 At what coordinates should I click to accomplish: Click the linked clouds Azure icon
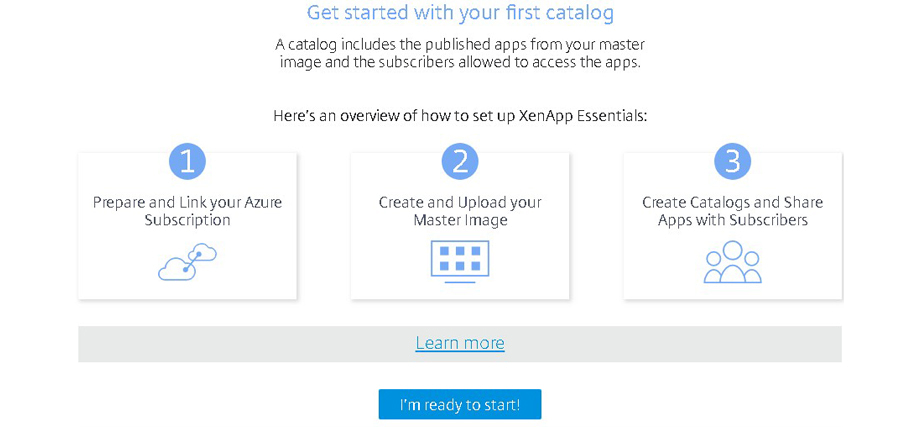[x=187, y=262]
